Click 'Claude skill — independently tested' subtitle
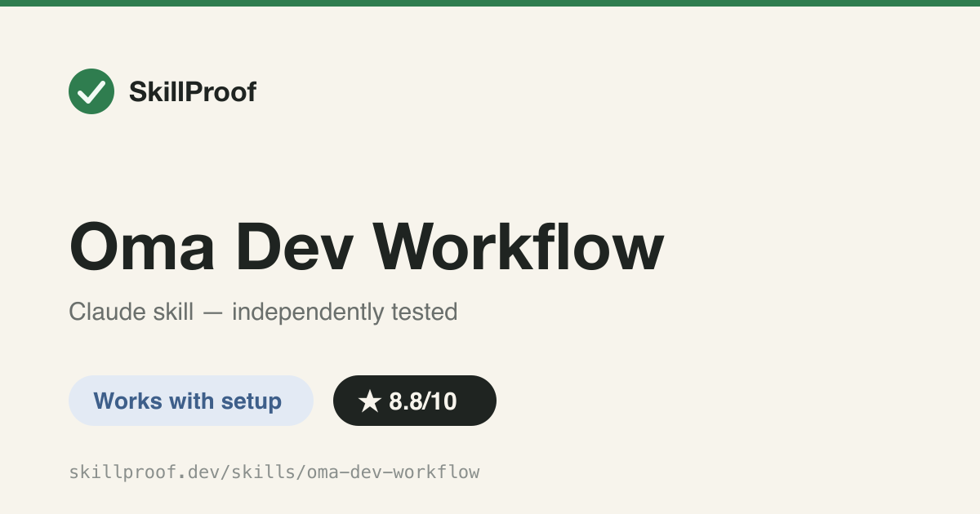The image size is (980, 514). pos(263,312)
